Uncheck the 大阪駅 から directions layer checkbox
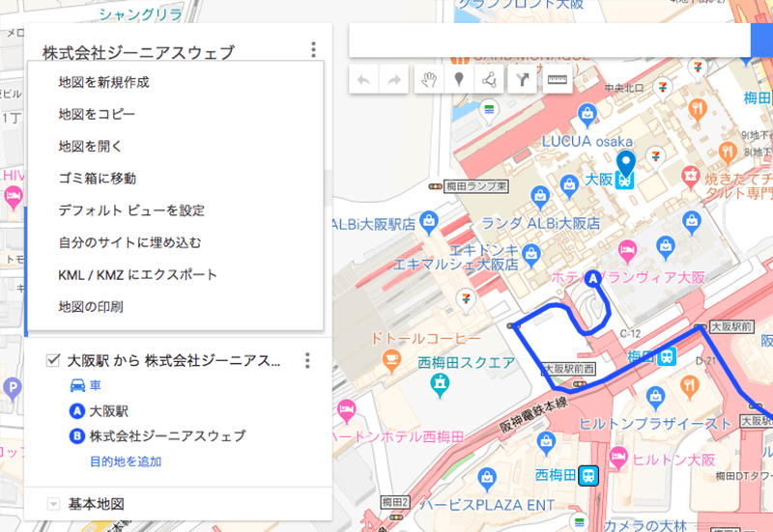This screenshot has width=773, height=532. click(x=53, y=360)
